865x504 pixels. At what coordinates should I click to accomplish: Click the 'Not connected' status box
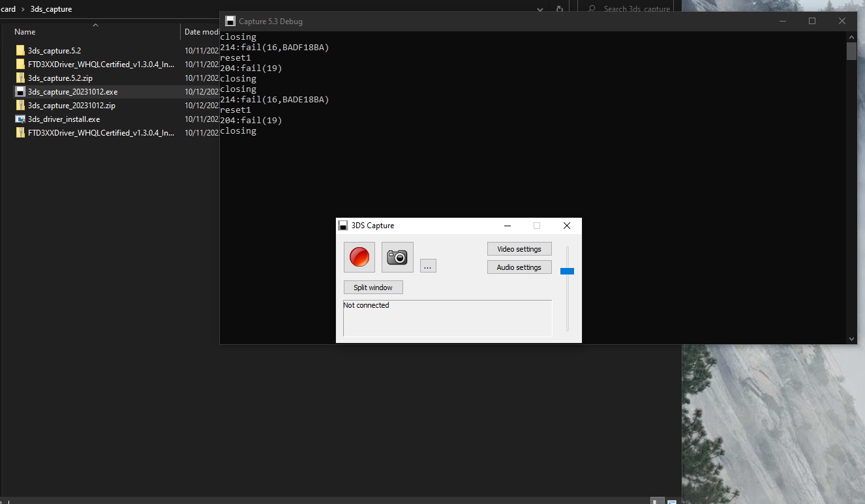coord(448,318)
